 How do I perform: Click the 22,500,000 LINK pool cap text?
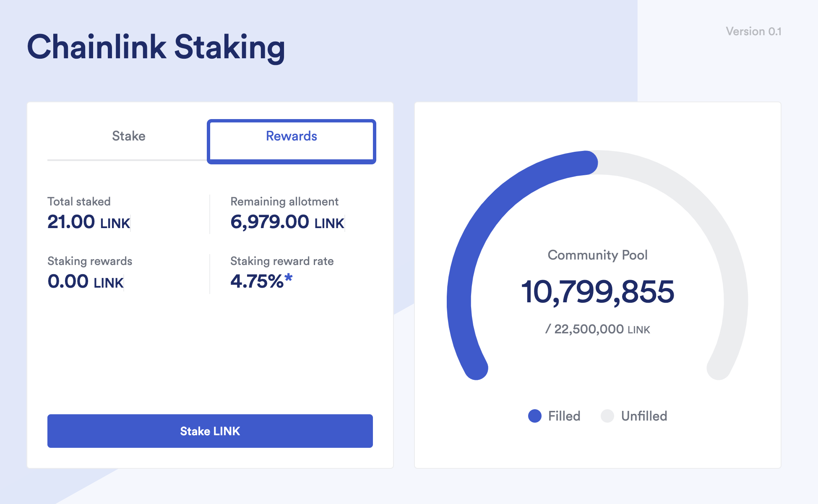(x=597, y=329)
